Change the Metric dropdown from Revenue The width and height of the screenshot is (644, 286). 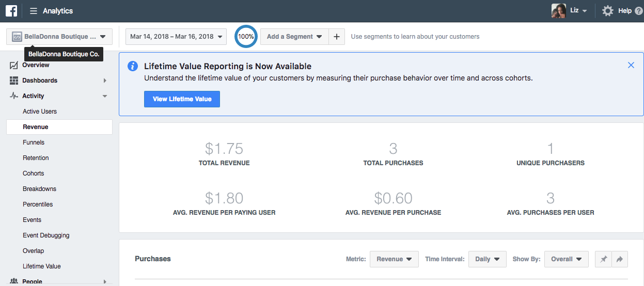(x=394, y=259)
